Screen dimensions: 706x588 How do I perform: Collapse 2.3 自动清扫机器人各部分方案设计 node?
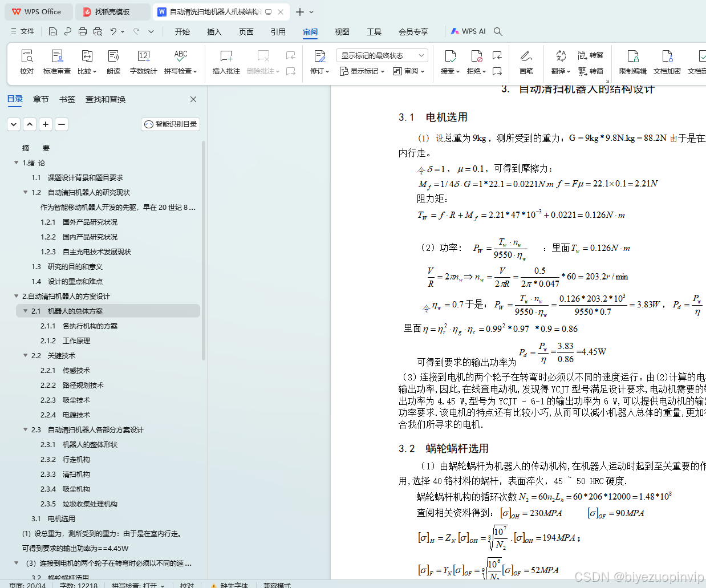tap(25, 429)
